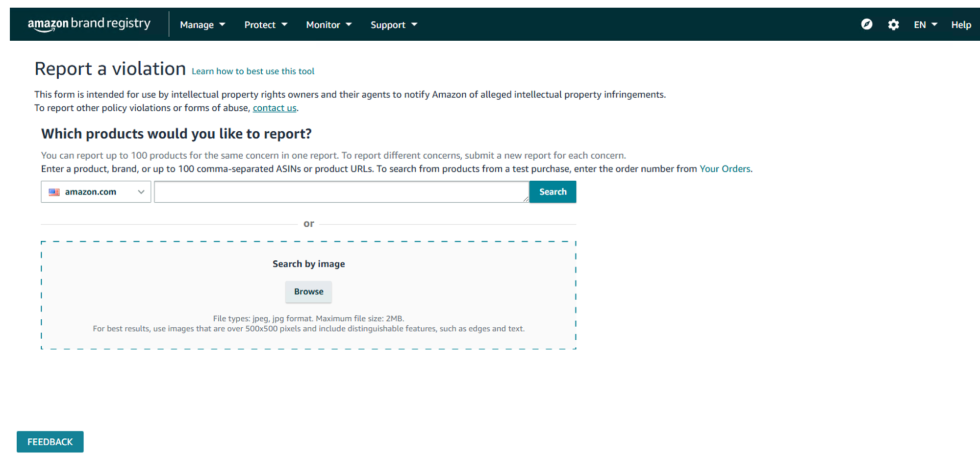Grab the search box resize handle

pyautogui.click(x=526, y=199)
